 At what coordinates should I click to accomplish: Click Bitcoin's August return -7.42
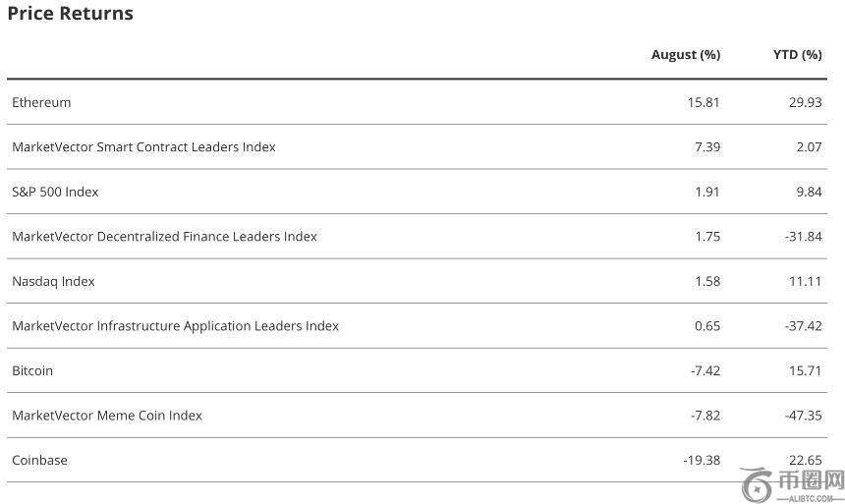[x=705, y=371]
